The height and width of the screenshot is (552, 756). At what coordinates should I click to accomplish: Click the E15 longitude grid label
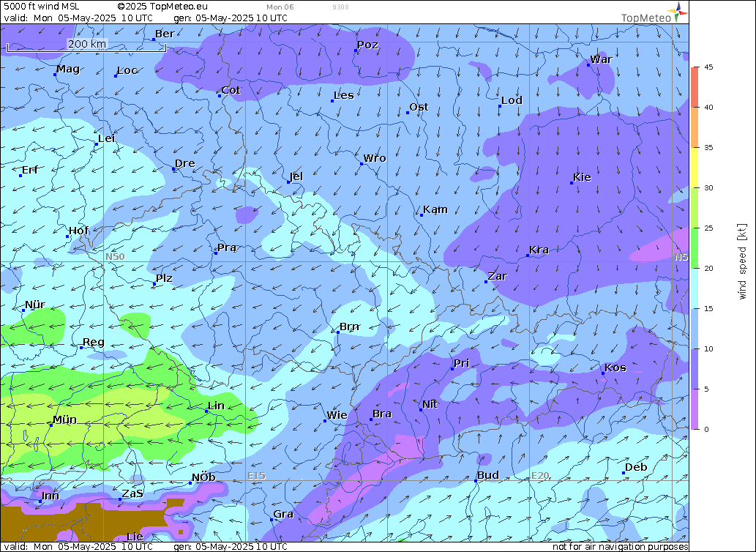click(256, 476)
